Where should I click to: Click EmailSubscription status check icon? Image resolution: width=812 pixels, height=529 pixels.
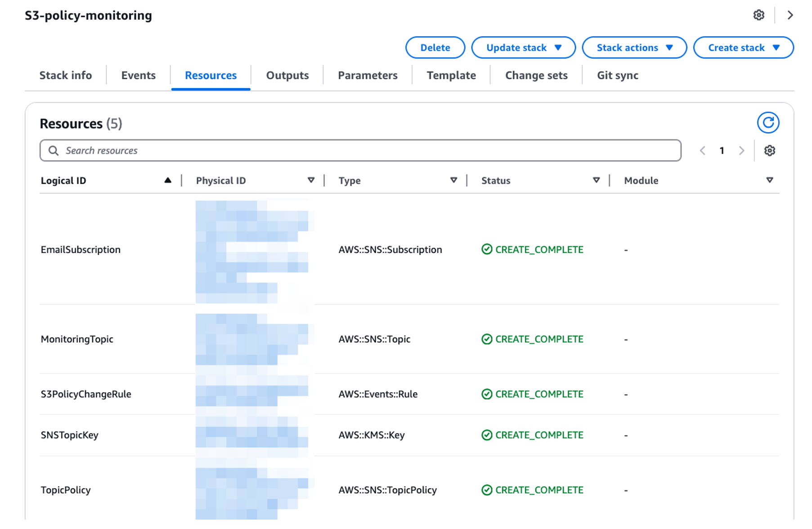[487, 249]
